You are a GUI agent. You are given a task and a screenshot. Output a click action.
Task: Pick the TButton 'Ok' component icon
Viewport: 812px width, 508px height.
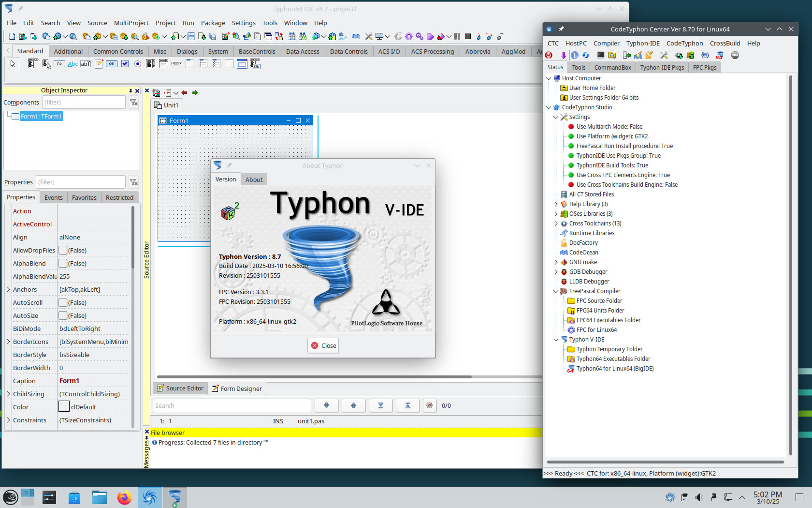59,64
